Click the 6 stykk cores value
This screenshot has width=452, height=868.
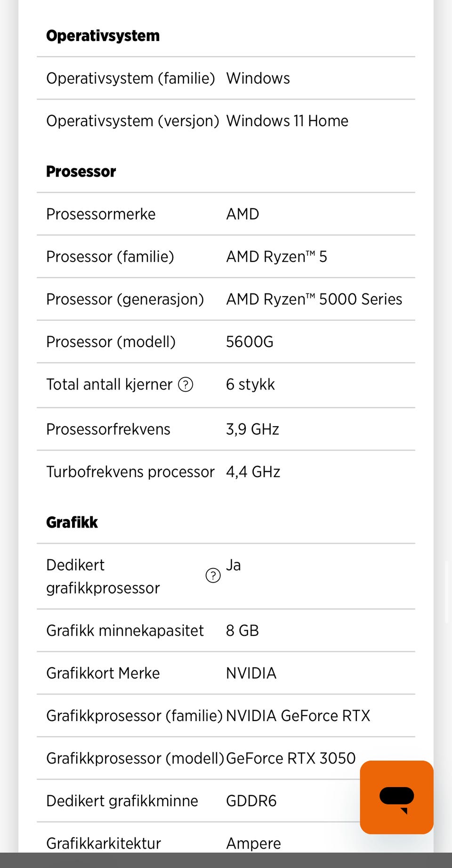click(250, 385)
